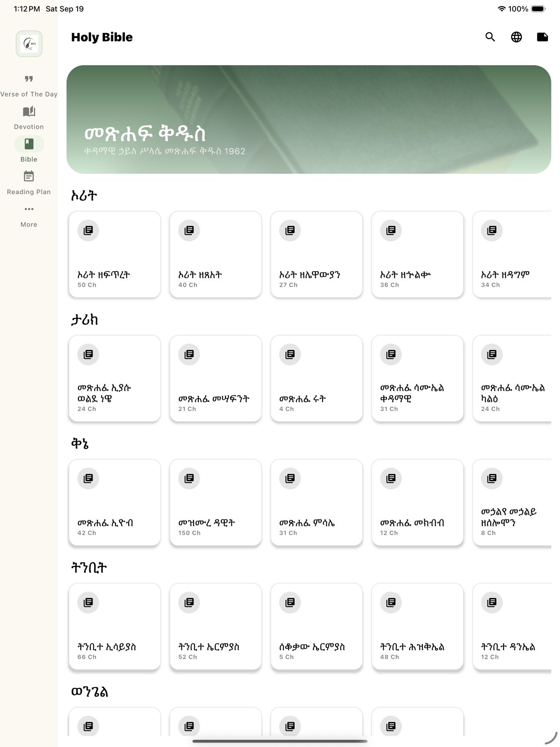The image size is (560, 747).
Task: Click the Wi-Fi icon in status bar
Action: click(x=501, y=9)
